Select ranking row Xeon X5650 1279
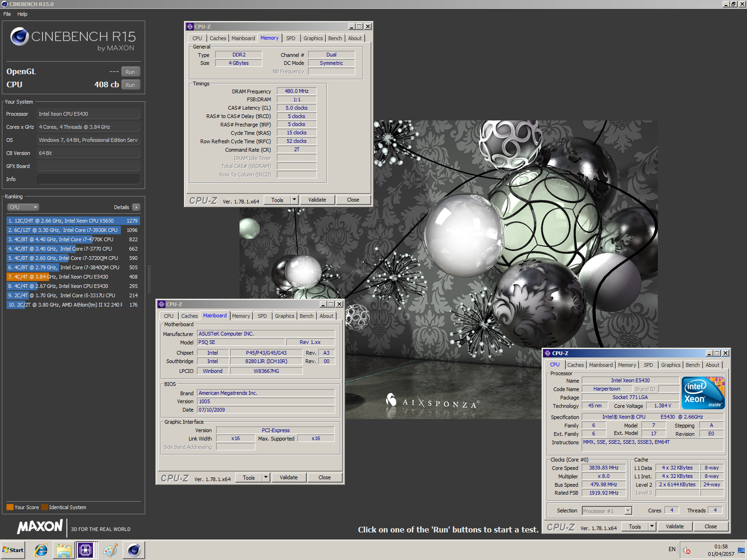 click(x=73, y=221)
